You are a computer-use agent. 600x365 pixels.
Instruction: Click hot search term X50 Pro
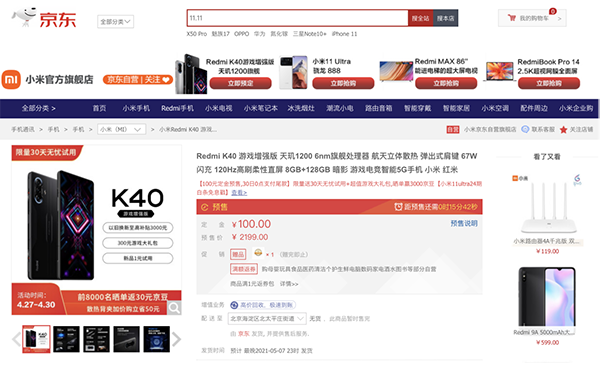197,34
